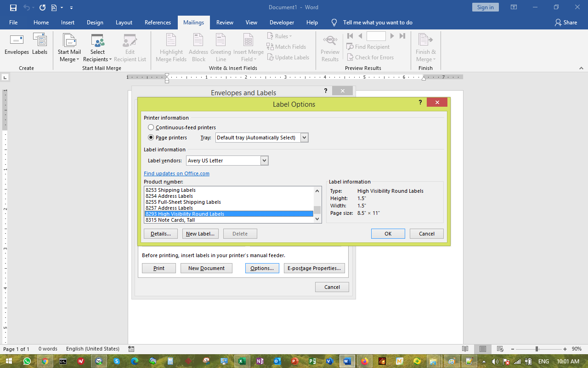Switch to Web Layout view in status bar

coord(500,349)
